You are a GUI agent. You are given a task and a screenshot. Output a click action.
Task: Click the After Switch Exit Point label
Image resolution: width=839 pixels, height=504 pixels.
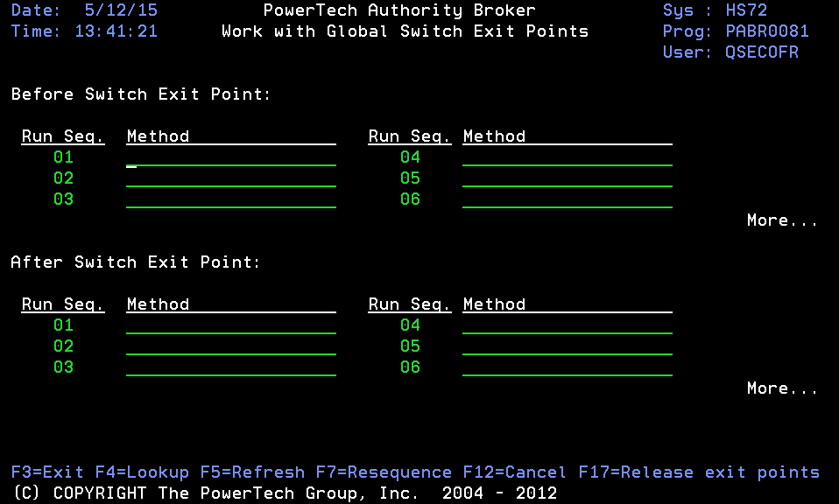tap(136, 262)
